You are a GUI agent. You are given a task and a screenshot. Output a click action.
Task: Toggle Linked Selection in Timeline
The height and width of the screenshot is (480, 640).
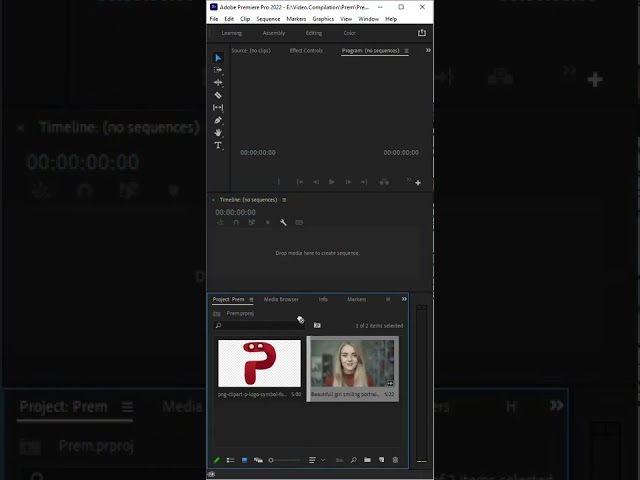tap(251, 222)
